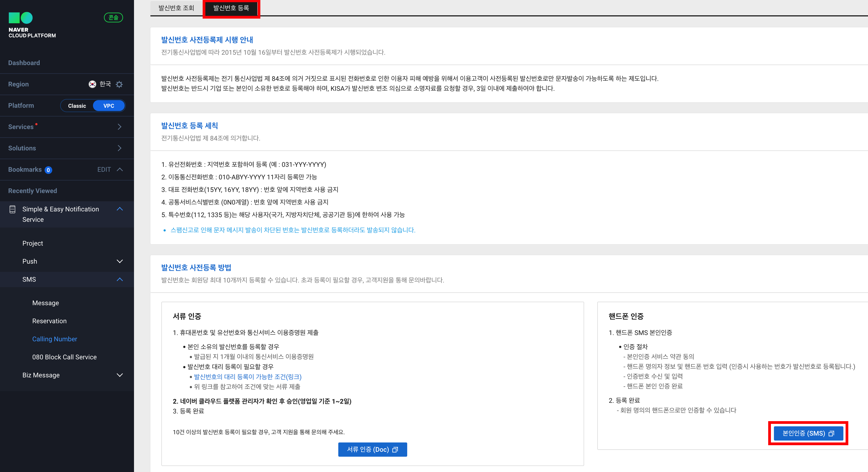
Task: Click 발신번호 등록 세칙 heading
Action: (x=189, y=126)
